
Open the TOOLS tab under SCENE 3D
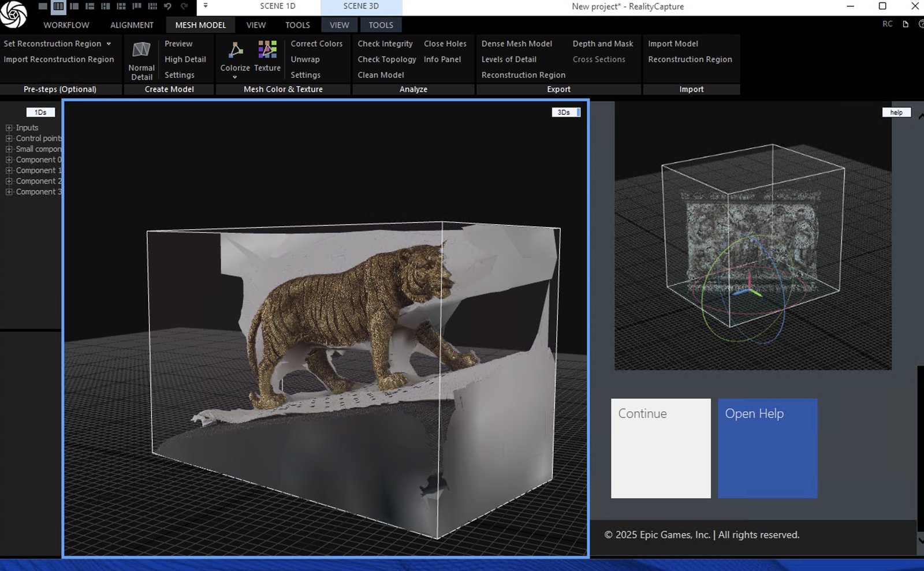click(381, 25)
